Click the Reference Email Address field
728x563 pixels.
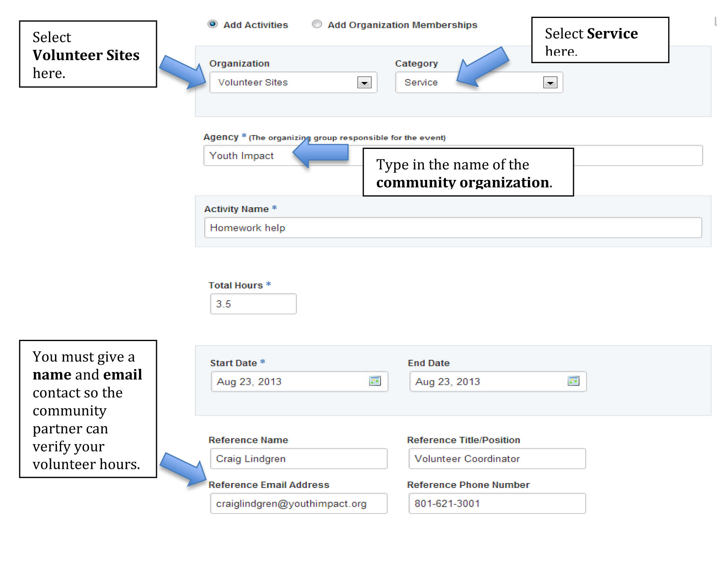298,504
